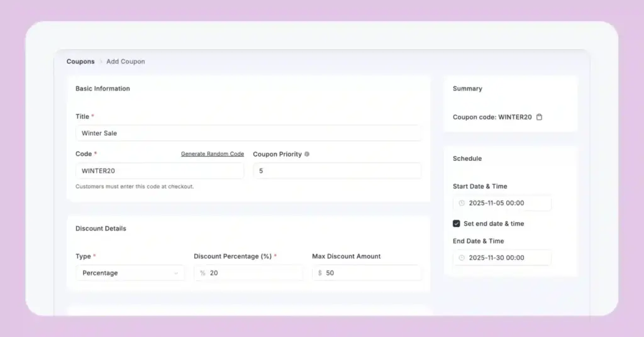Viewport: 644px width, 337px height.
Task: Click the Code field containing WINTER20
Action: coord(160,171)
